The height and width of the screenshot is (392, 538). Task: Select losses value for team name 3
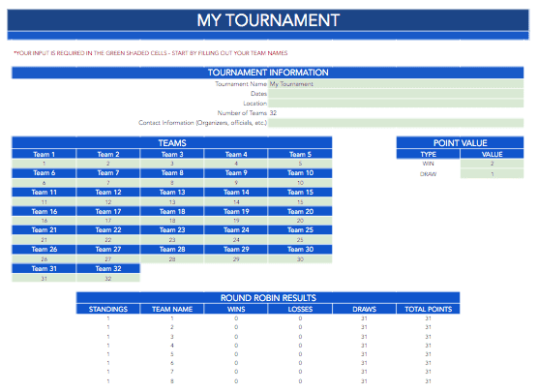click(300, 337)
